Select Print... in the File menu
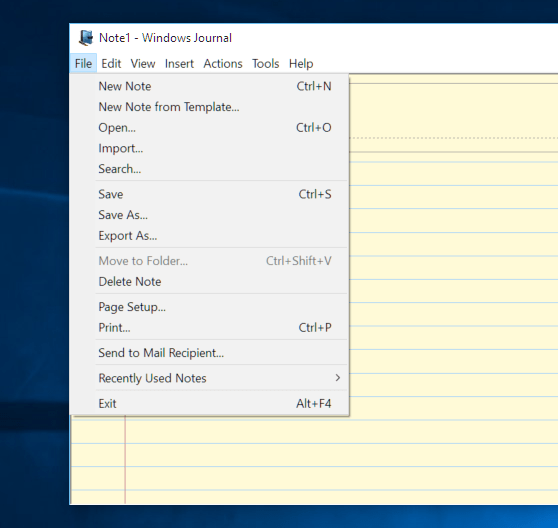The image size is (558, 528). click(210, 327)
